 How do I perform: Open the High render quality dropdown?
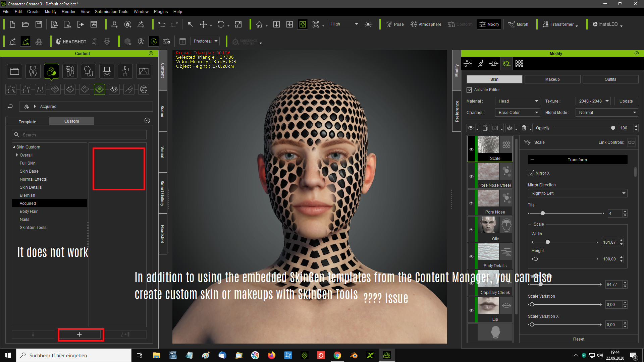click(344, 24)
